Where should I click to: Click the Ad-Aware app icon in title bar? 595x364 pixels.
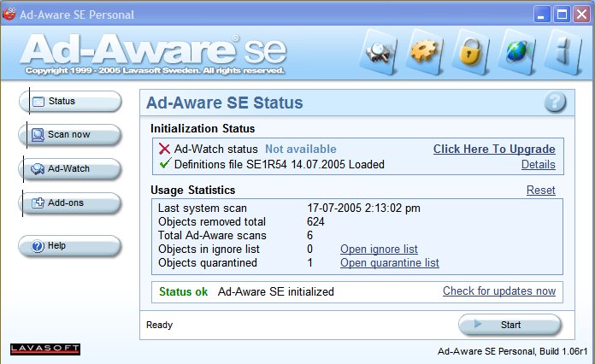point(9,14)
